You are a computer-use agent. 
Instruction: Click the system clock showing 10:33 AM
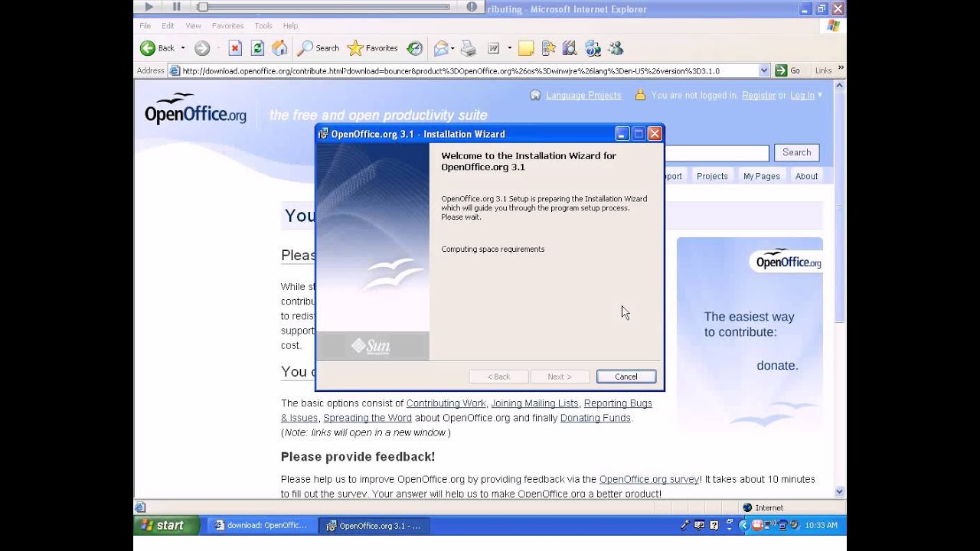click(820, 526)
